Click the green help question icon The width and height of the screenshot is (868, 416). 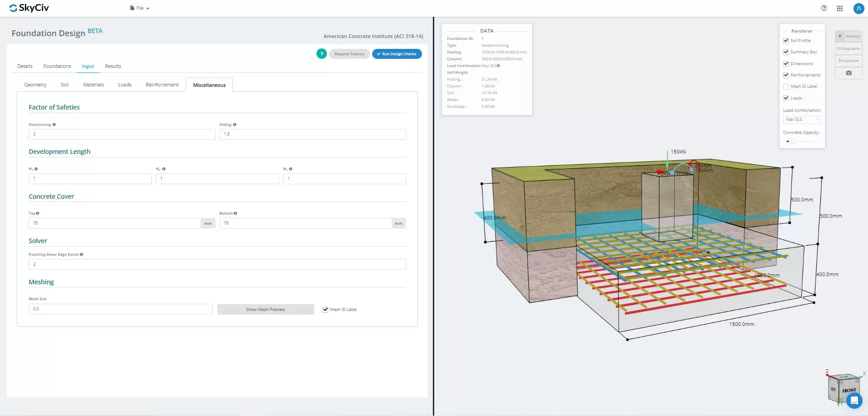(x=321, y=54)
